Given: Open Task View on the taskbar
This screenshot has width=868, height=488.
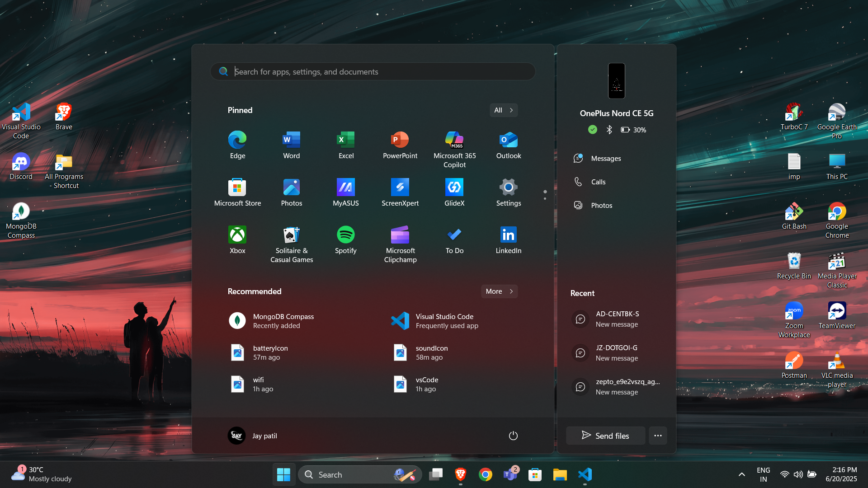Looking at the screenshot, I should click(x=436, y=474).
